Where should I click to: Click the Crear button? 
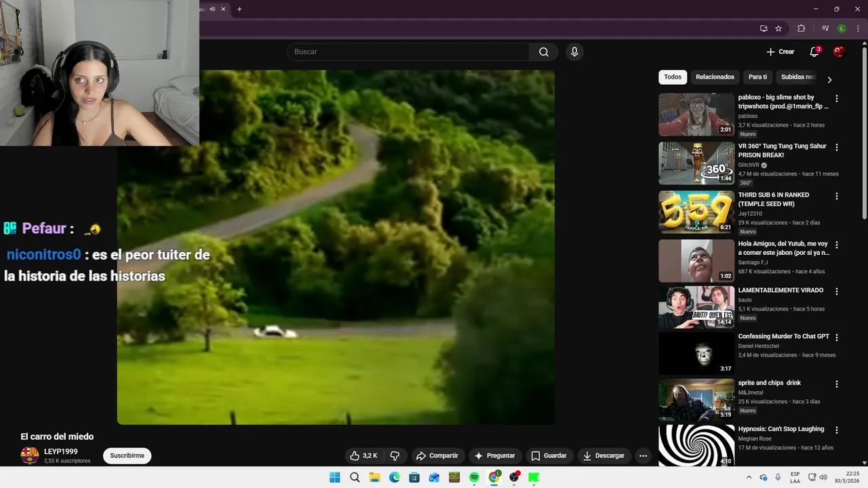(781, 52)
